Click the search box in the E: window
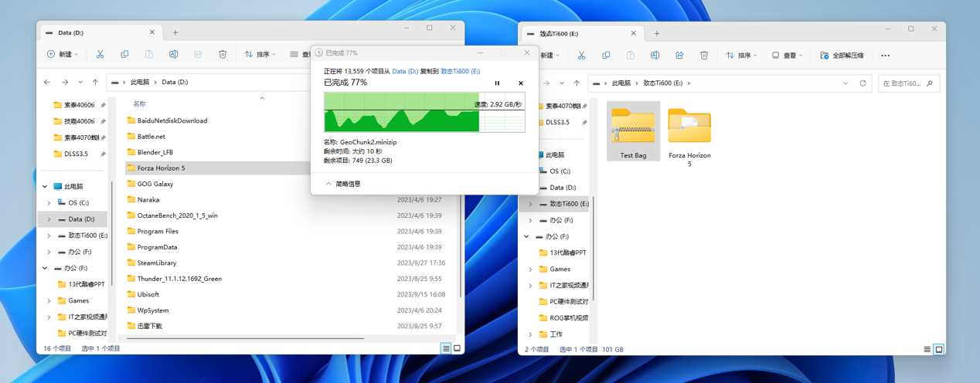The image size is (980, 383). [x=903, y=83]
